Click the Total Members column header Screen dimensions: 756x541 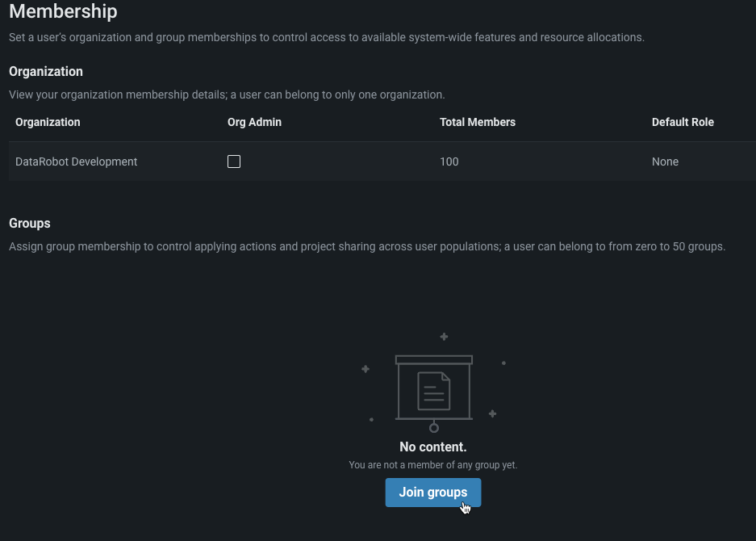point(477,122)
